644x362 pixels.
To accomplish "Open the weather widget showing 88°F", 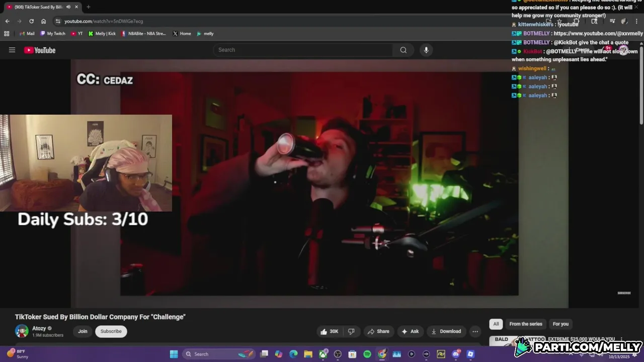I will [x=18, y=354].
